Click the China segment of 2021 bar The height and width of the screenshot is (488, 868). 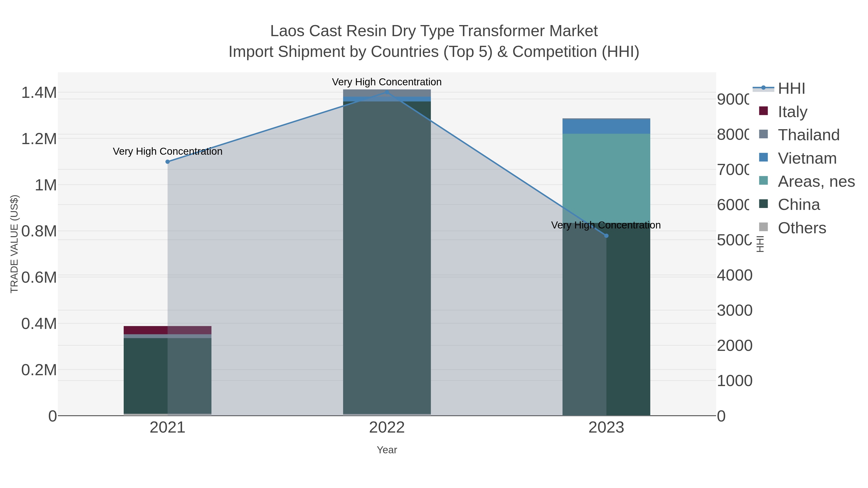click(x=168, y=376)
